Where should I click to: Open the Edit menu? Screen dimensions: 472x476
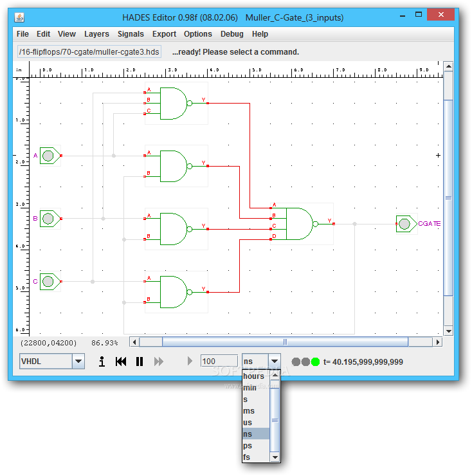pyautogui.click(x=43, y=34)
